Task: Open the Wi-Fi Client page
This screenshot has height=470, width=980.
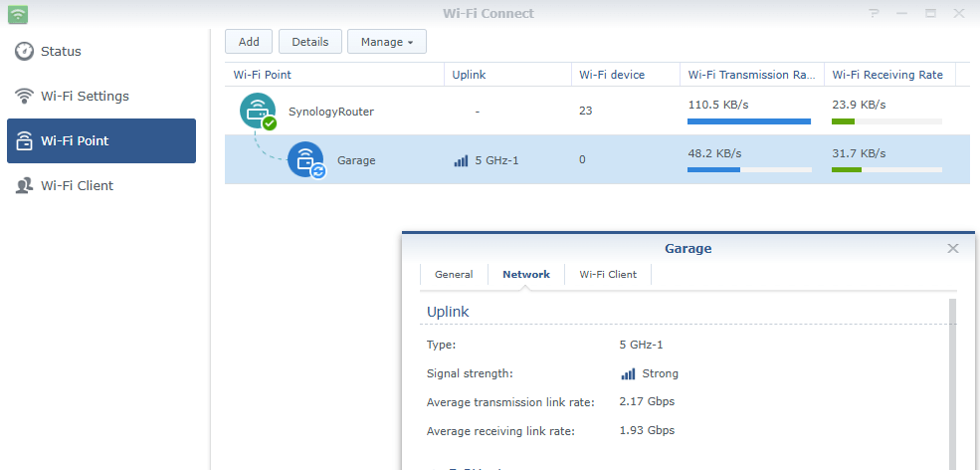Action: tap(101, 186)
